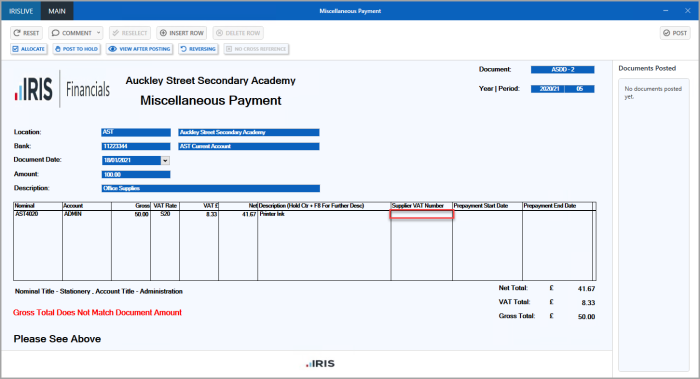Viewport: 700px width, 379px height.
Task: Click the Period field 05
Action: (x=580, y=89)
